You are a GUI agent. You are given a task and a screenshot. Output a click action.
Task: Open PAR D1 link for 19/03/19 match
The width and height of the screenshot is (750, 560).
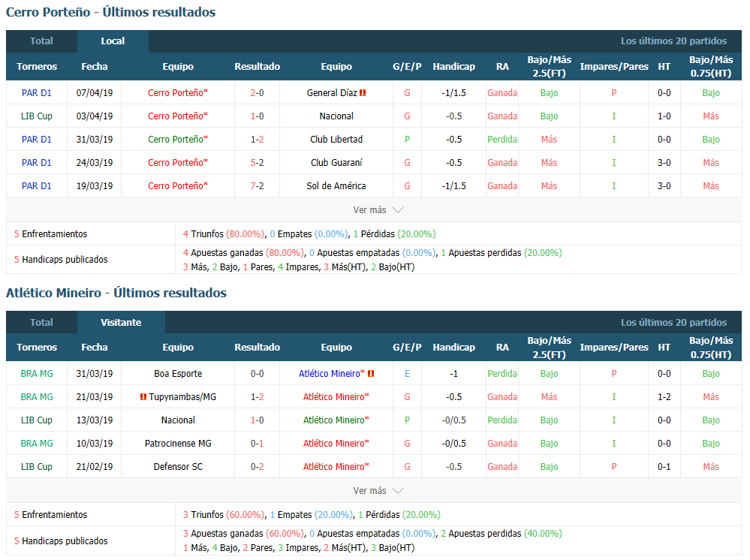[x=36, y=186]
